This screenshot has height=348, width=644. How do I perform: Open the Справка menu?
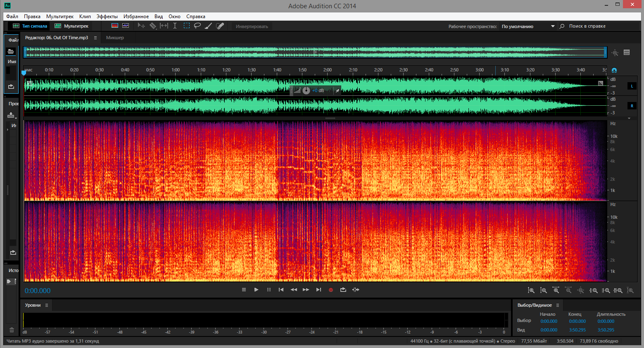click(196, 17)
